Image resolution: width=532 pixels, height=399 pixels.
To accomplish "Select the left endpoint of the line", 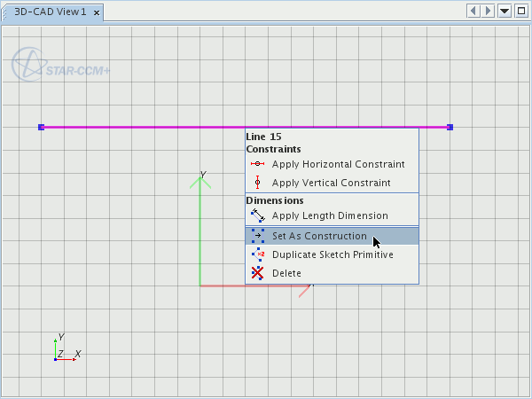I will [42, 127].
